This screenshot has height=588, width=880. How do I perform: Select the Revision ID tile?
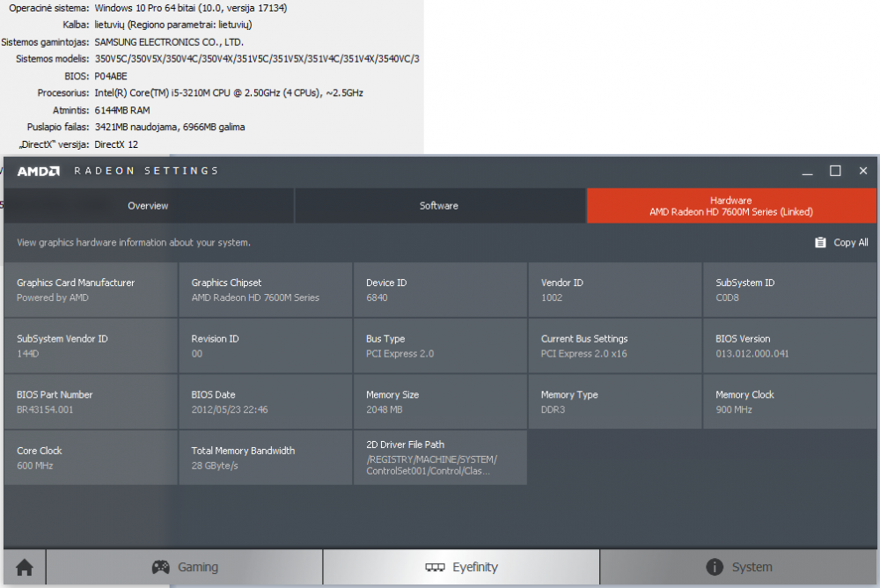pyautogui.click(x=266, y=346)
